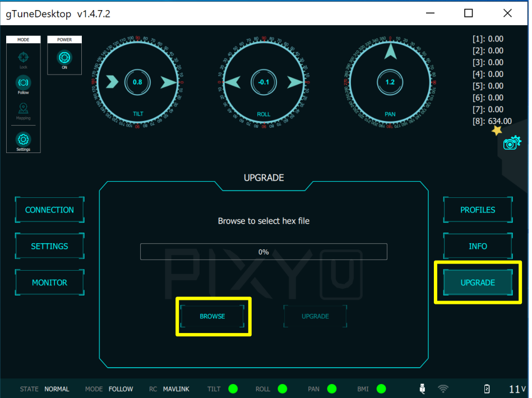Click the camera gear icon on right edge

click(x=512, y=143)
